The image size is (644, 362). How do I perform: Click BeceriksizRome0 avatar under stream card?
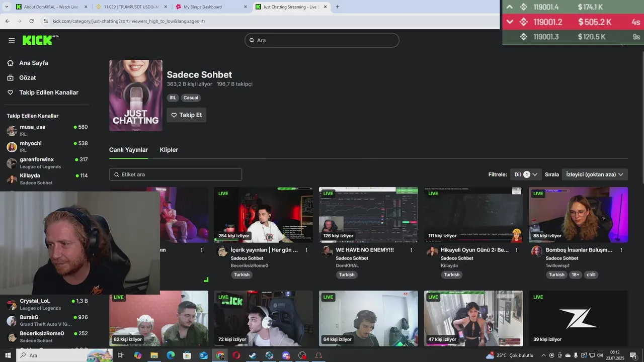222,251
